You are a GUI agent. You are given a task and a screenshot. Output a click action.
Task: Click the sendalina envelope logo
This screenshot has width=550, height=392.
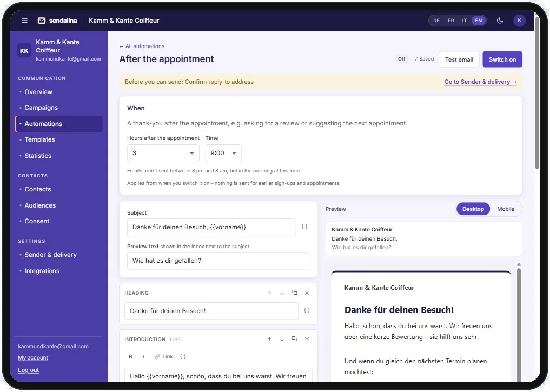tap(42, 21)
